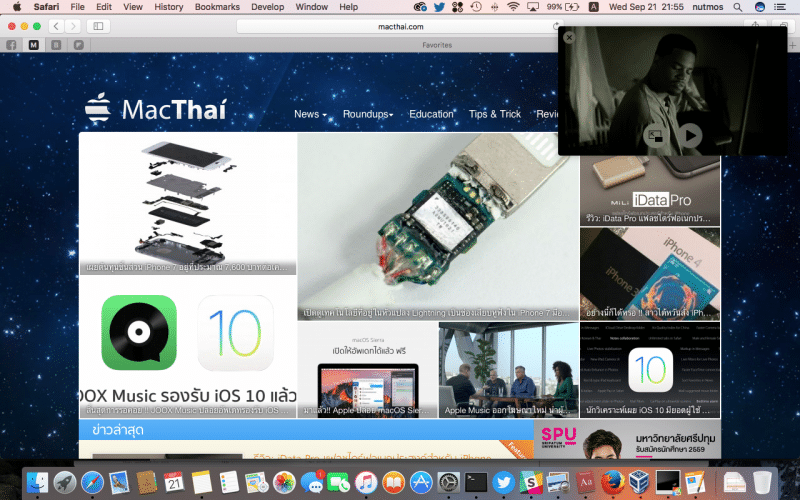Open the Trash in the Dock
The height and width of the screenshot is (500, 800).
click(x=762, y=482)
